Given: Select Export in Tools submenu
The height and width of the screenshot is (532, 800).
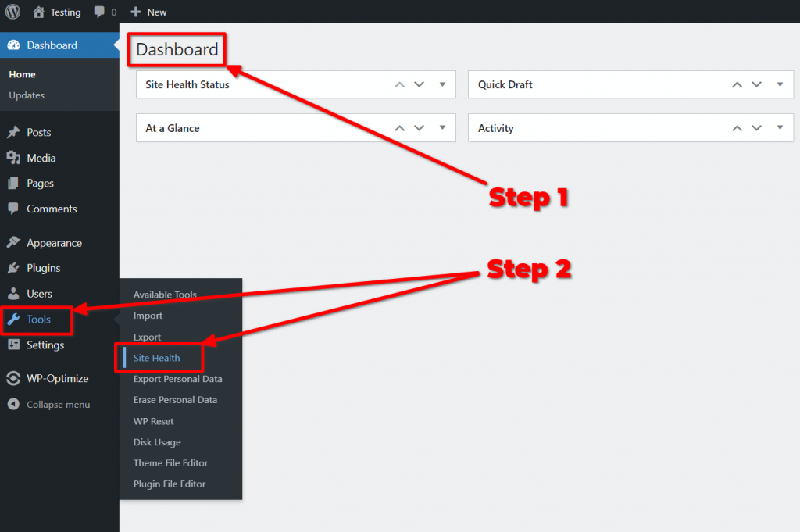Looking at the screenshot, I should coord(147,337).
